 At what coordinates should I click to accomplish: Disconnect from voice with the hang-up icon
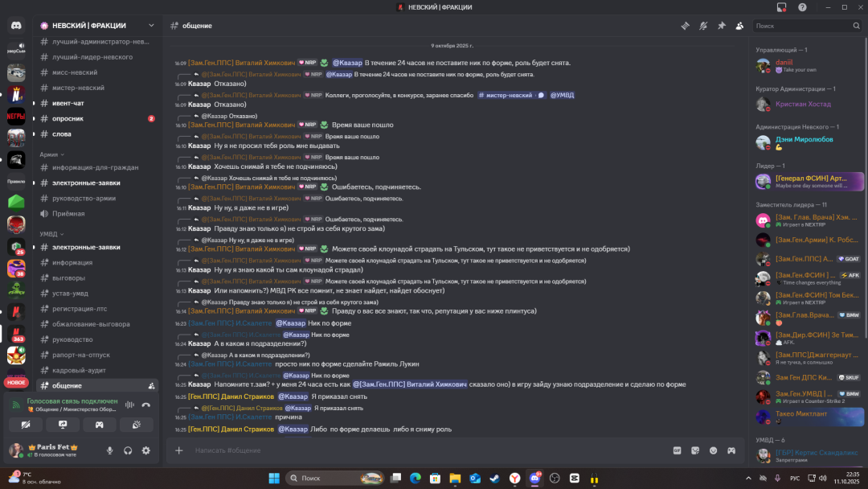tap(147, 404)
